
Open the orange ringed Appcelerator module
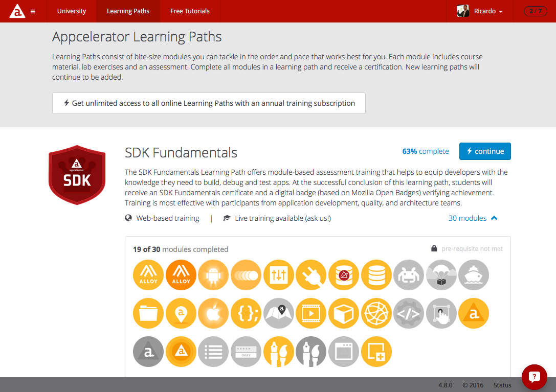click(181, 352)
